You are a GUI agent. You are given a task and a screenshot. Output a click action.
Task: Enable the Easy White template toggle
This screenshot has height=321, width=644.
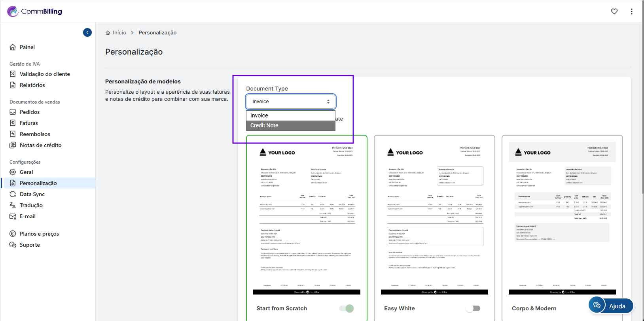click(x=473, y=308)
